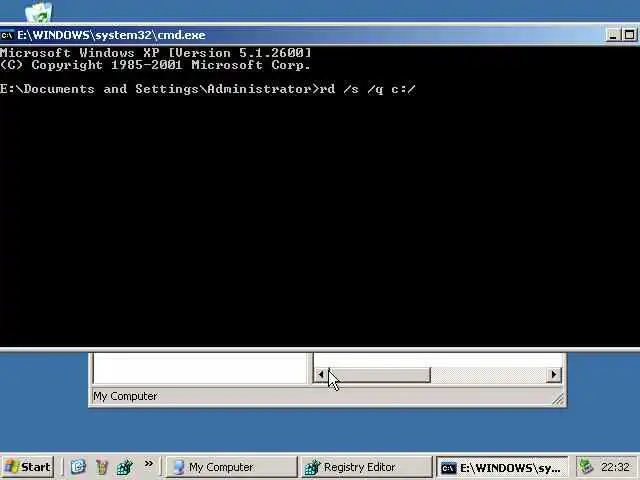Click the Copyright 1985-2001 Microsoft Corp. line
Image resolution: width=640 pixels, height=480 pixels.
(x=156, y=65)
